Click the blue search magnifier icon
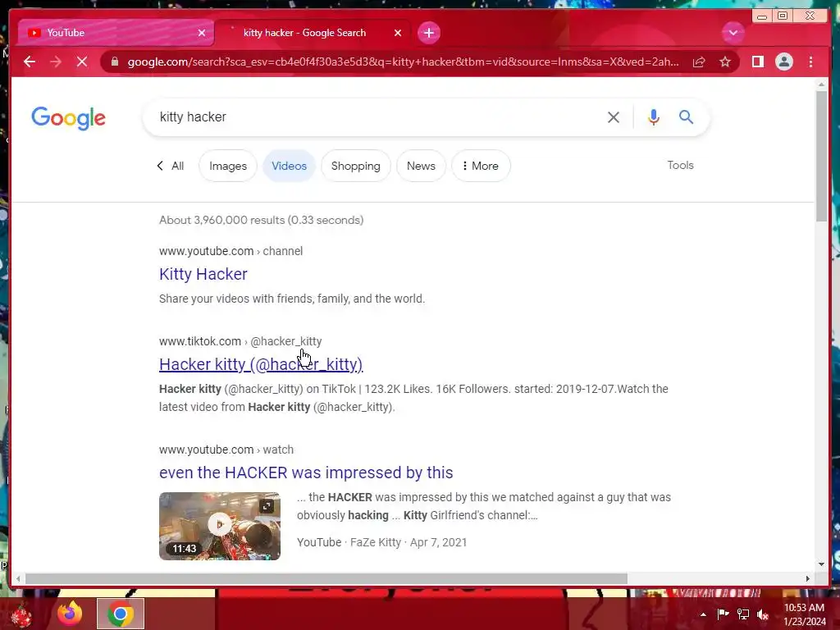840x630 pixels. pyautogui.click(x=687, y=116)
